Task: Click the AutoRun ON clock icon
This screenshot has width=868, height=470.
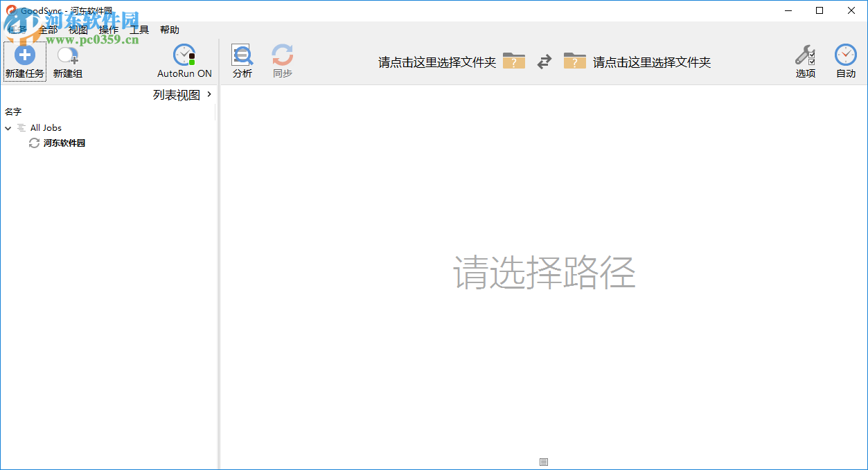Action: 184,54
